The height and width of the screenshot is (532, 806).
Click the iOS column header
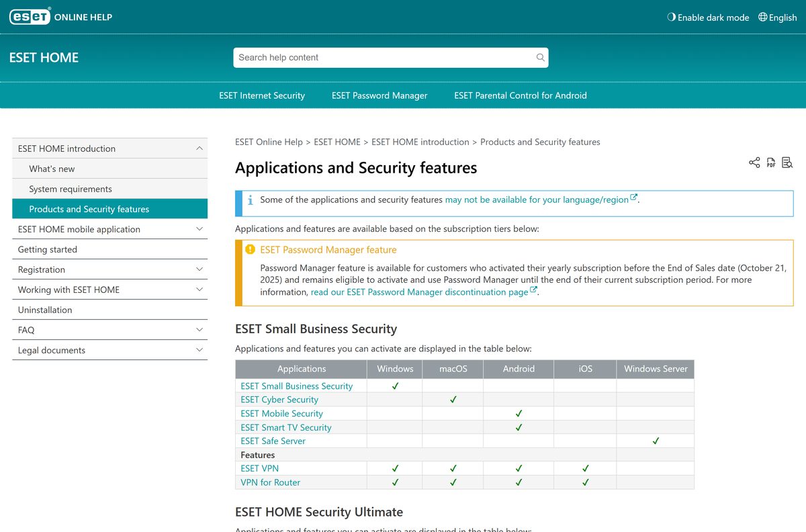pos(586,369)
